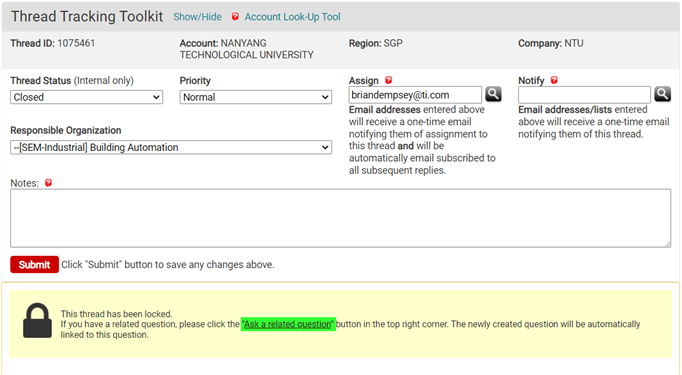The image size is (682, 375).
Task: Click the Company value NTU
Action: [574, 43]
